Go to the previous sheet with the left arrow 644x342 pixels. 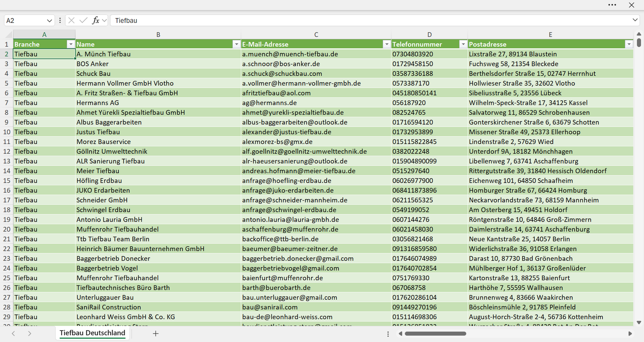coord(13,333)
